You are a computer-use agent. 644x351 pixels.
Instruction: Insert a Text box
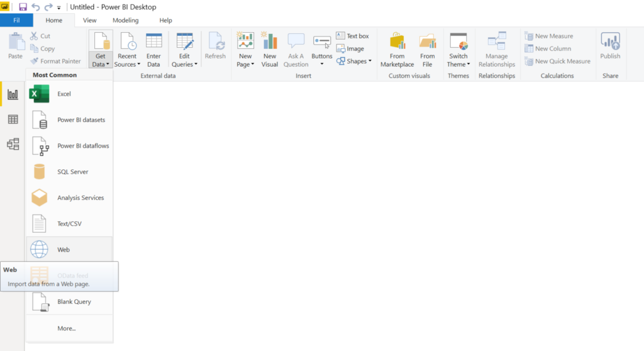(352, 36)
